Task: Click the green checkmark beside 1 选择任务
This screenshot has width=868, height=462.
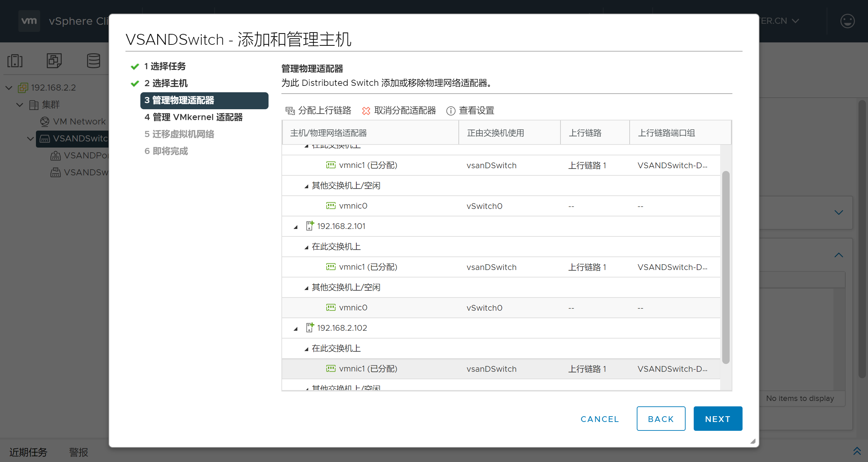Action: (135, 66)
